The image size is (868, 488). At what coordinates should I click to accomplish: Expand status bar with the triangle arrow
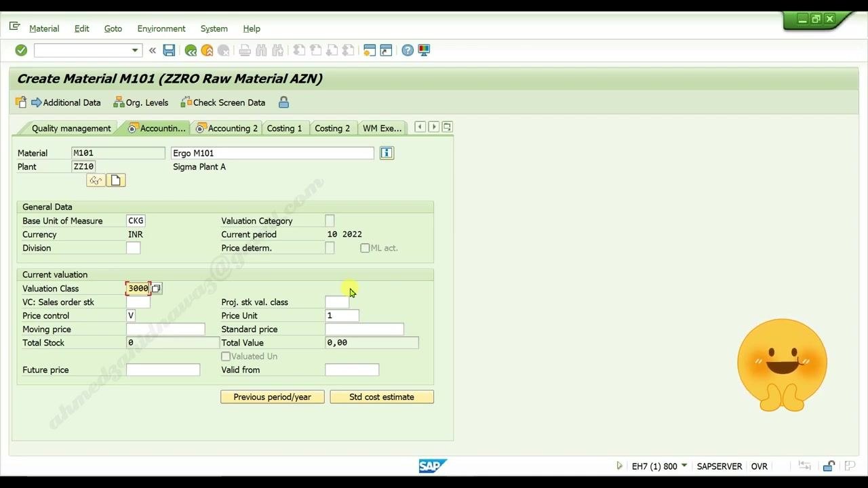(x=619, y=466)
